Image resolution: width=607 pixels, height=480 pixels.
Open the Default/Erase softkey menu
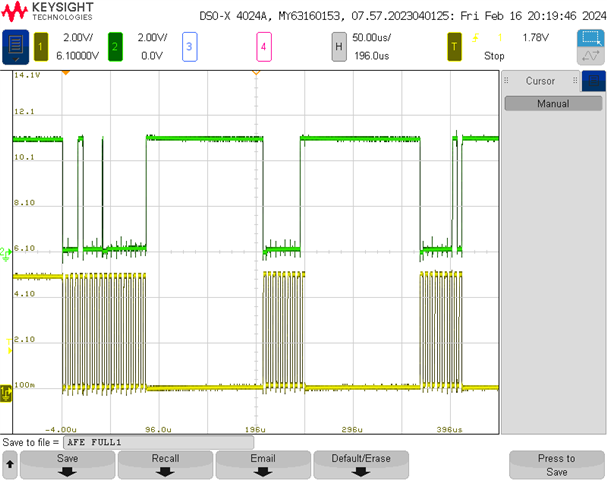tap(361, 465)
